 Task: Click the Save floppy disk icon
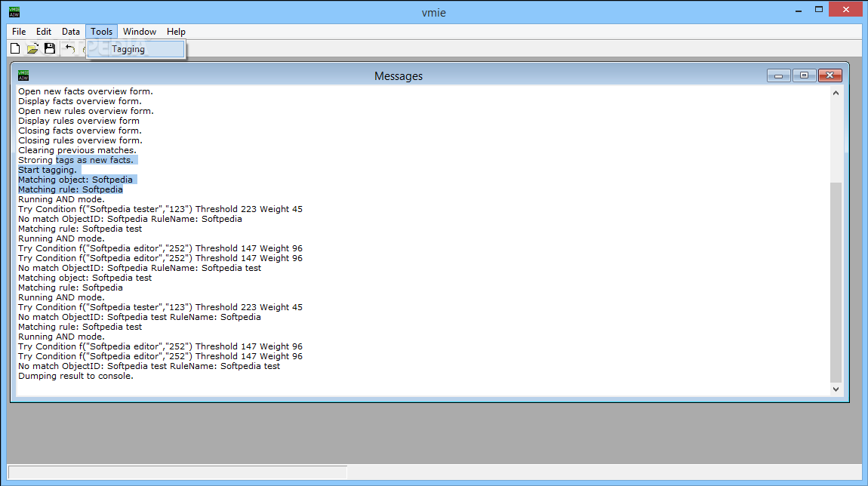(x=50, y=49)
